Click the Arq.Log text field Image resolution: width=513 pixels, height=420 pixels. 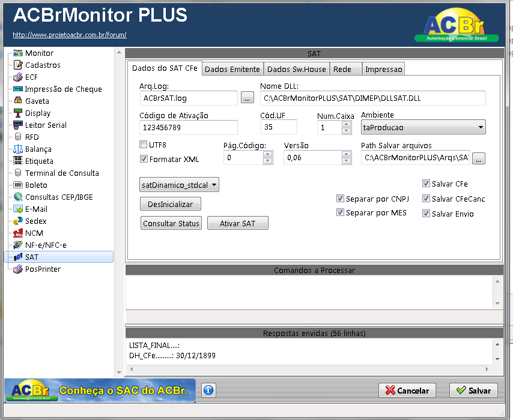[189, 98]
